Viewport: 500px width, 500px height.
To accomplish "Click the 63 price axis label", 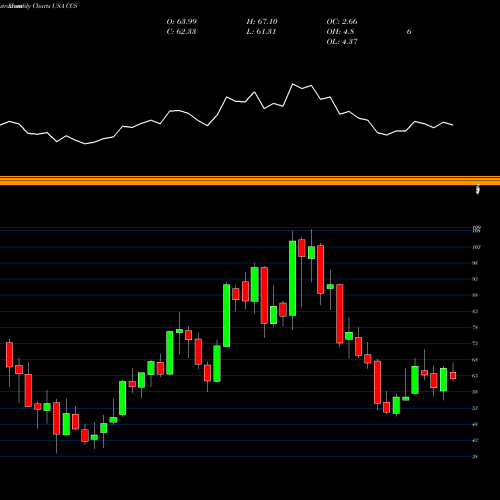I will (475, 376).
